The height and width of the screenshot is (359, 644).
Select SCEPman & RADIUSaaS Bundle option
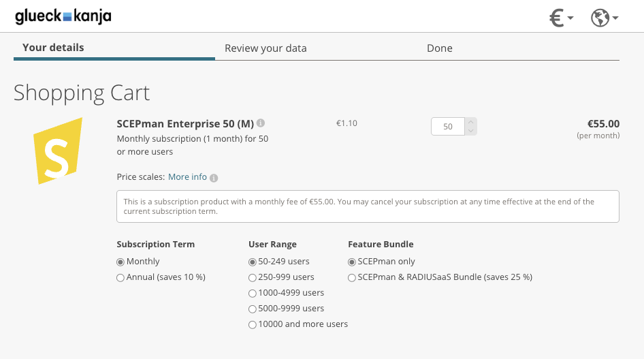352,277
